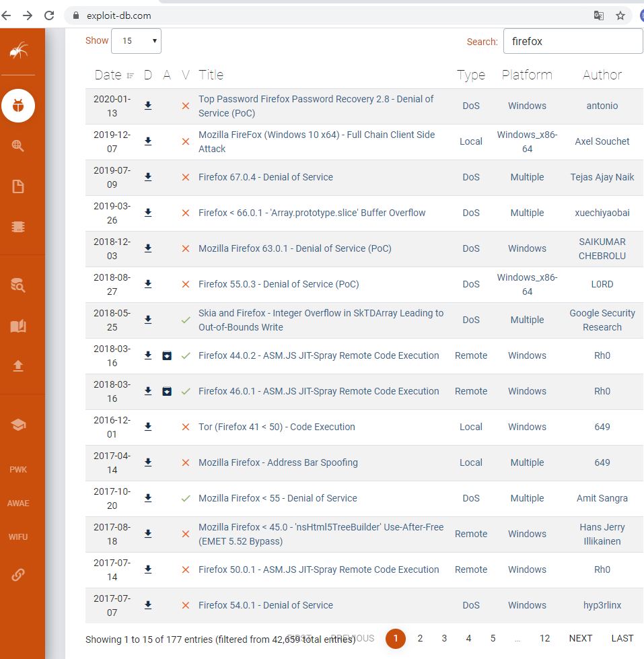The image size is (644, 659).
Task: Click the V (verified) column header
Action: click(x=185, y=75)
